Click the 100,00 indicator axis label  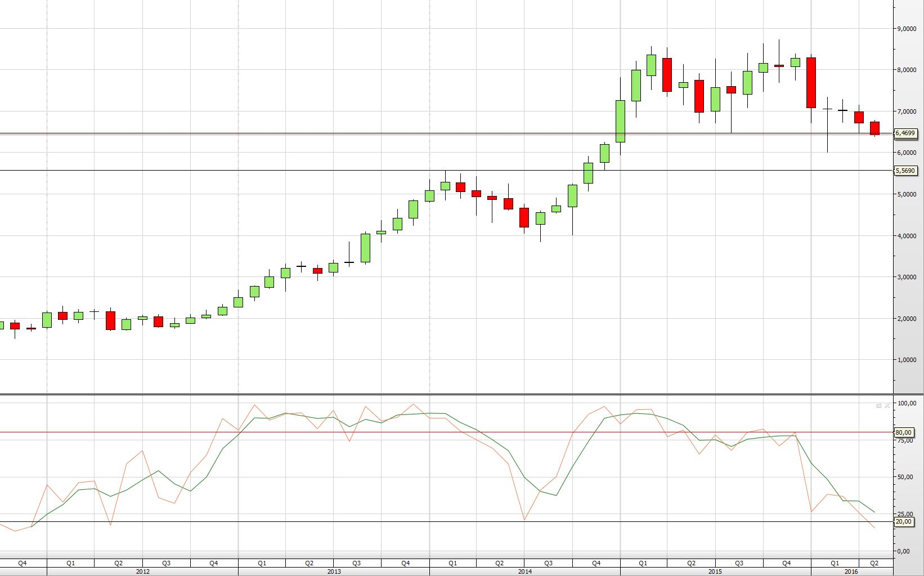[x=907, y=403]
